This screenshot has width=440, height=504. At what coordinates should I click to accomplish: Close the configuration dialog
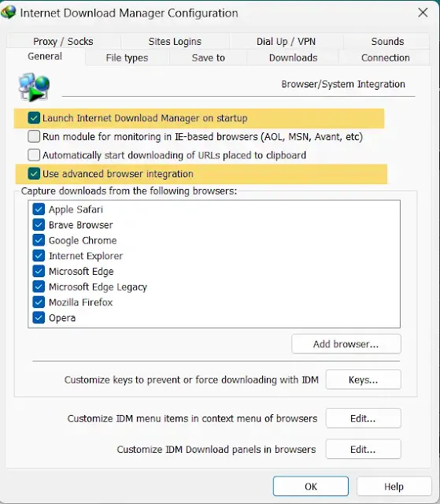[423, 13]
